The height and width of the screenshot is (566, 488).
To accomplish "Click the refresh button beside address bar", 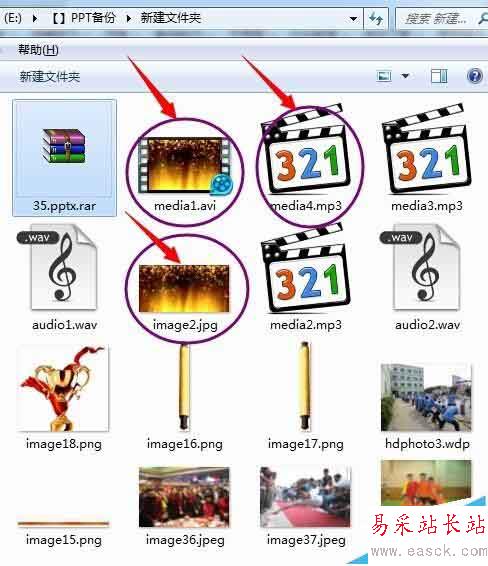I will (x=375, y=18).
